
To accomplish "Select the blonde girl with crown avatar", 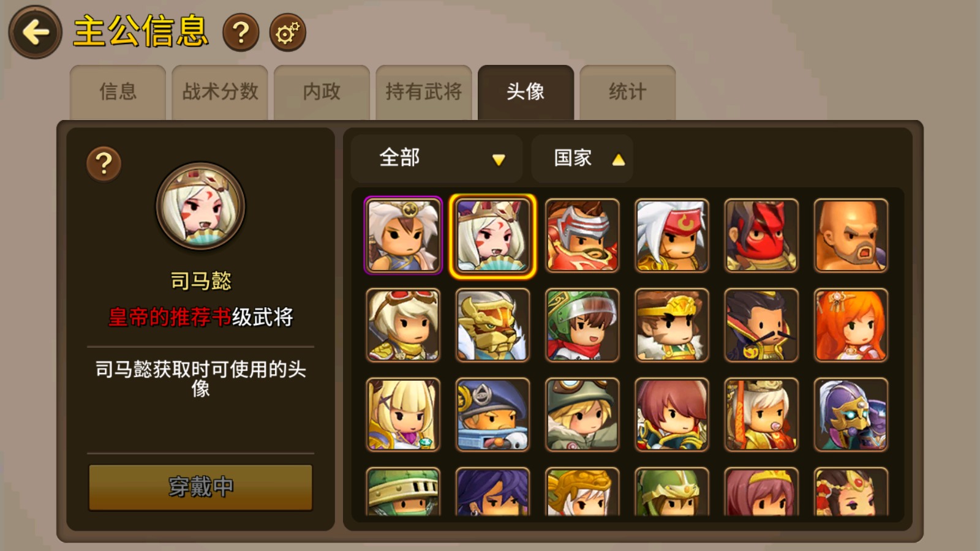I will click(403, 414).
